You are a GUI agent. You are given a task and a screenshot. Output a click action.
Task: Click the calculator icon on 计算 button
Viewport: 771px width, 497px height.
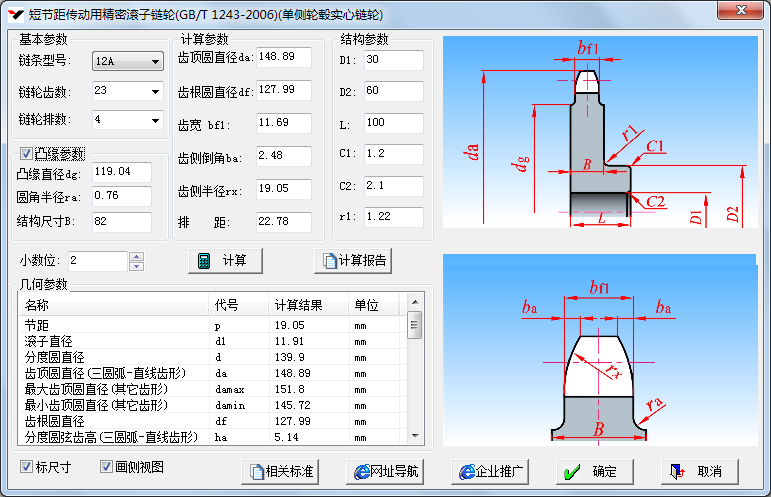(204, 261)
